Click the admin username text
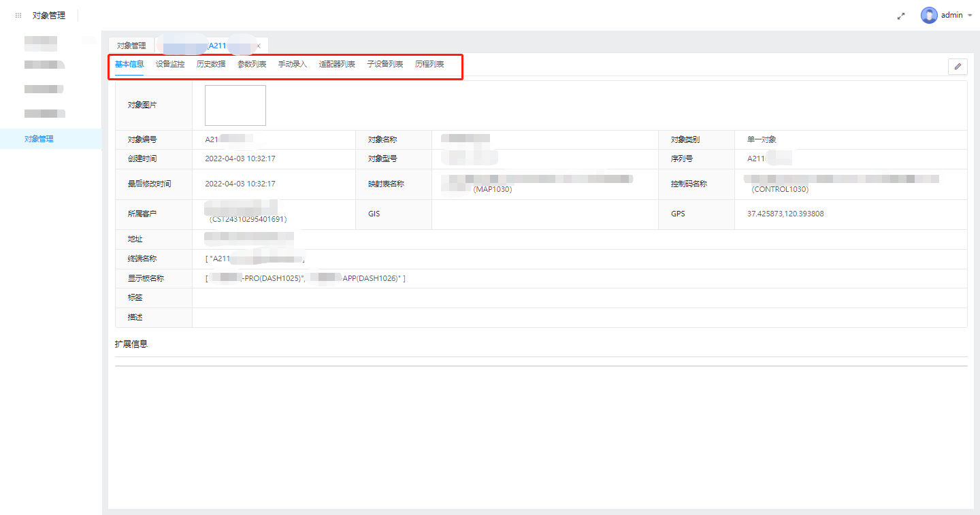 (x=951, y=15)
